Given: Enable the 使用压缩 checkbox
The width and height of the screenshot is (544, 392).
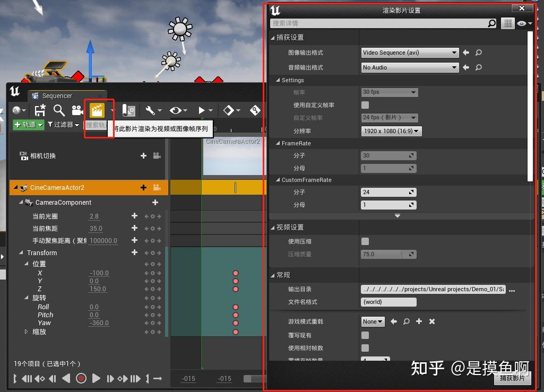Looking at the screenshot, I should [x=366, y=241].
